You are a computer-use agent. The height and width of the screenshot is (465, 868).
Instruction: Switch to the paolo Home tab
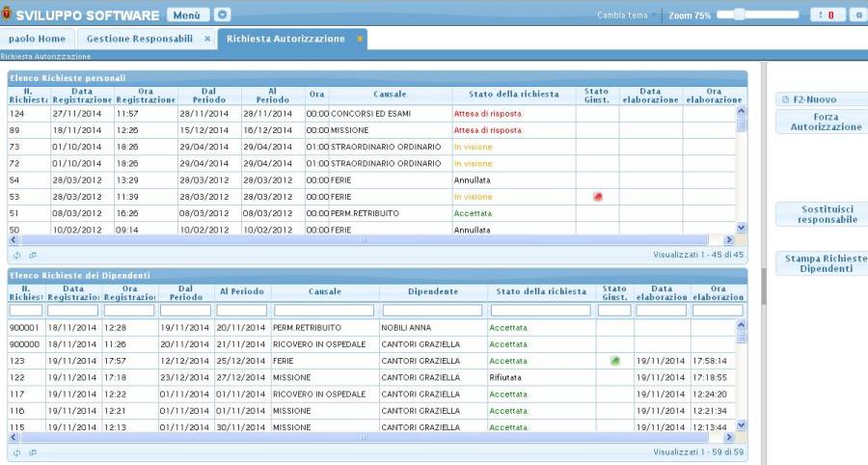[x=37, y=39]
